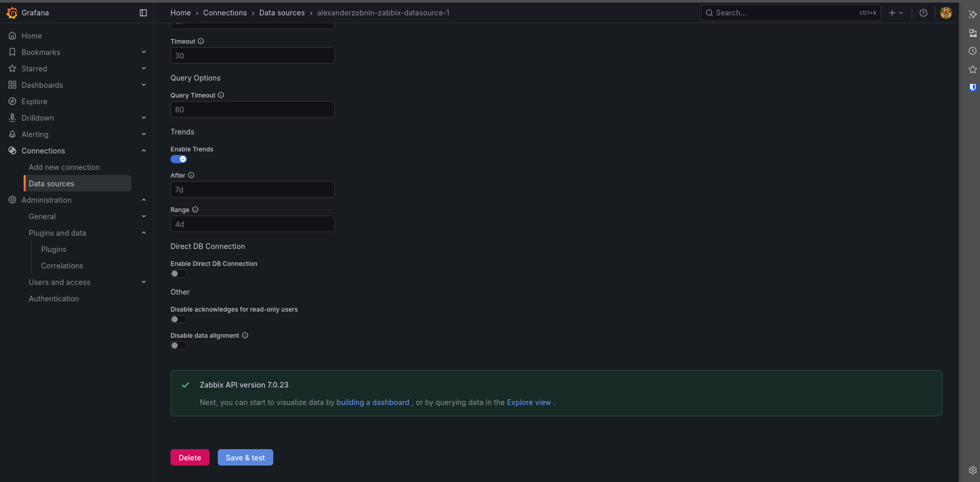Screen dimensions: 980x482
Task: Expand the Dashboards menu chevron
Action: point(144,85)
